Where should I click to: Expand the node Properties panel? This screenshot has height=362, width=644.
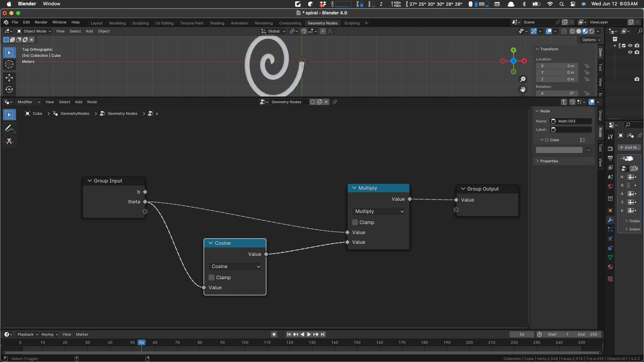[549, 161]
